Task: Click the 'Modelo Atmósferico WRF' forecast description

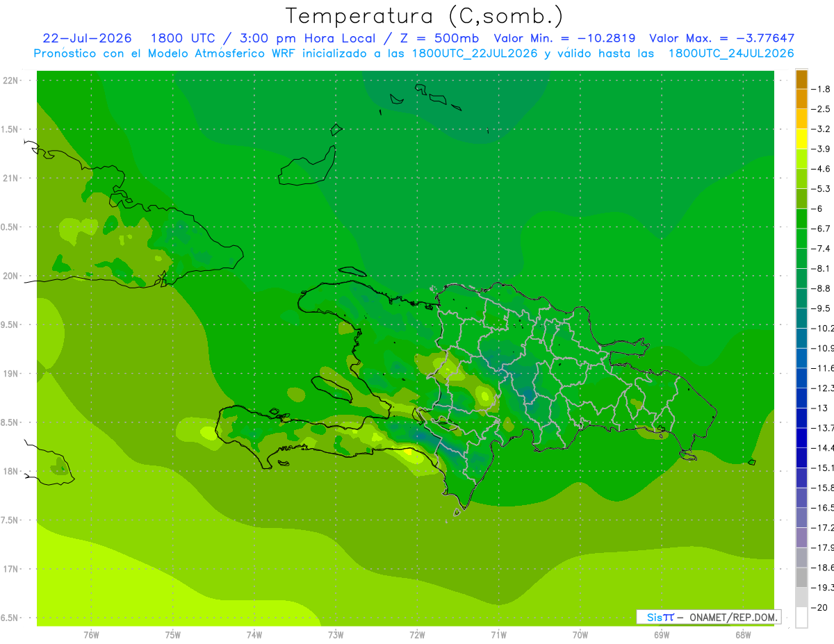Action: [221, 53]
